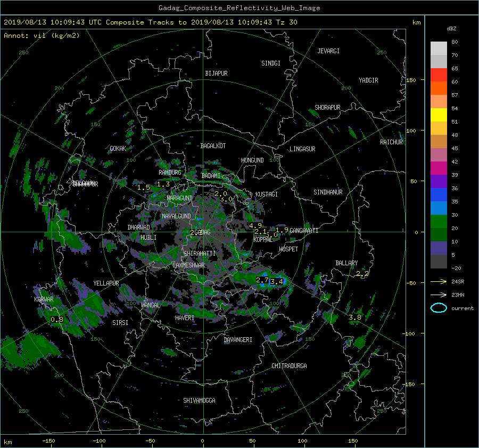This screenshot has height=448, width=479.
Task: Click the BIJAPUR city label
Action: [x=216, y=74]
